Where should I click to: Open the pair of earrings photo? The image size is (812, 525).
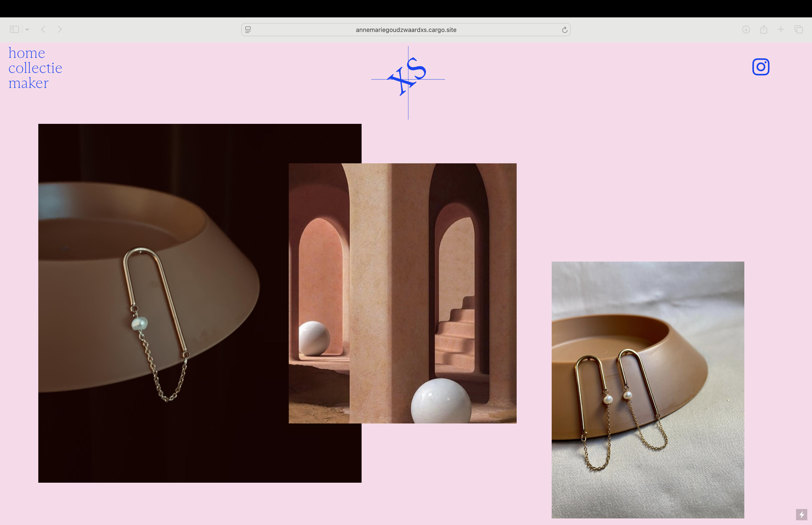(648, 389)
